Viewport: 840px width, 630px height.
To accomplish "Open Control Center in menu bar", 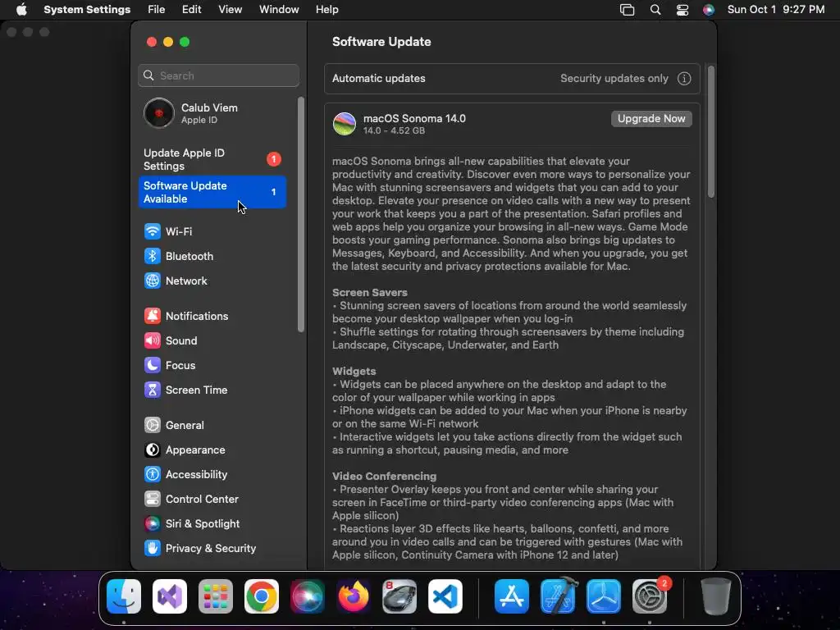I will point(682,10).
